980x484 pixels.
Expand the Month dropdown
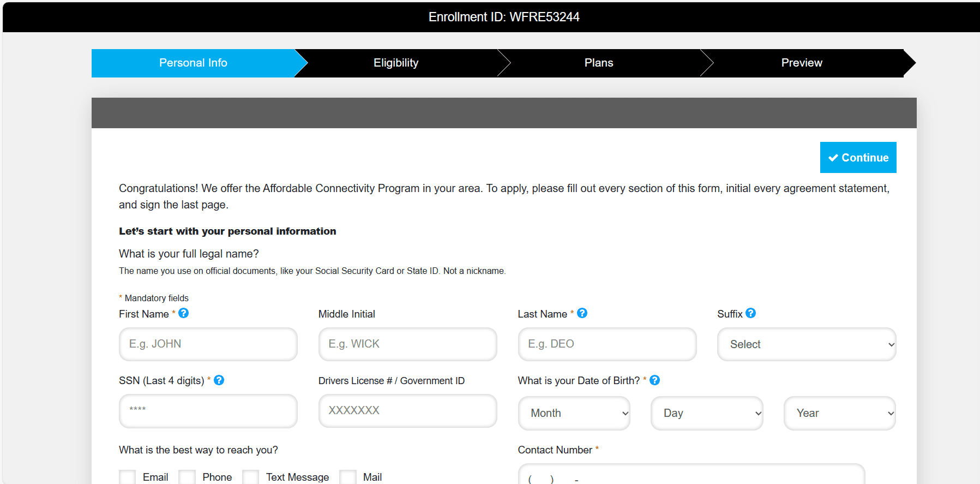click(574, 413)
